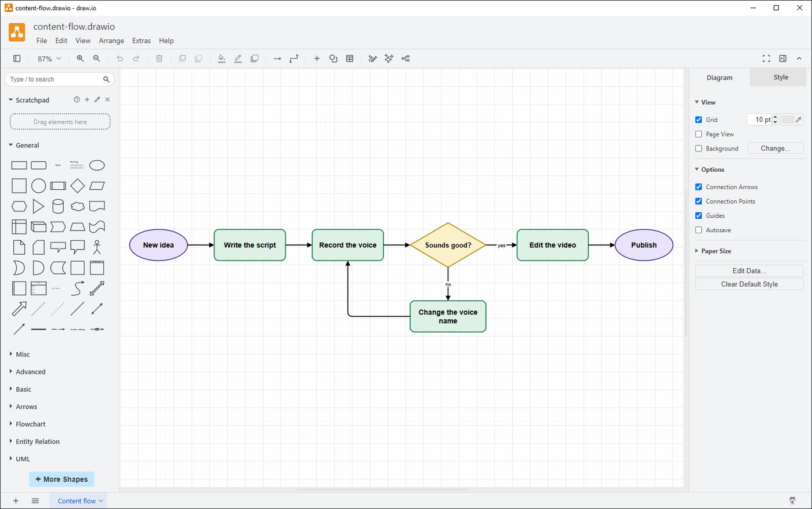The width and height of the screenshot is (812, 509).
Task: Collapse the Scratchpad section
Action: pos(29,100)
